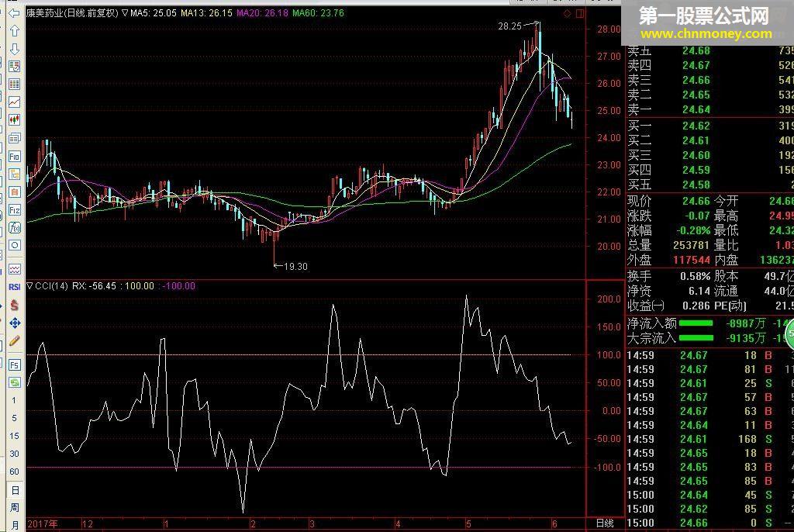The height and width of the screenshot is (532, 794).
Task: Expand the CCI(14) indicator dropdown triangle
Action: 30,285
